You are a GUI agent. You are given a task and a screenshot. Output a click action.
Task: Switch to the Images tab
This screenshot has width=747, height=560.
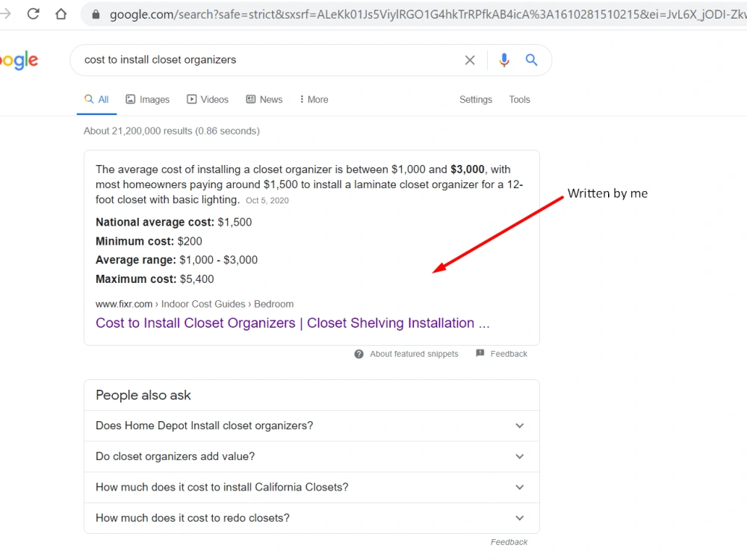coord(148,99)
